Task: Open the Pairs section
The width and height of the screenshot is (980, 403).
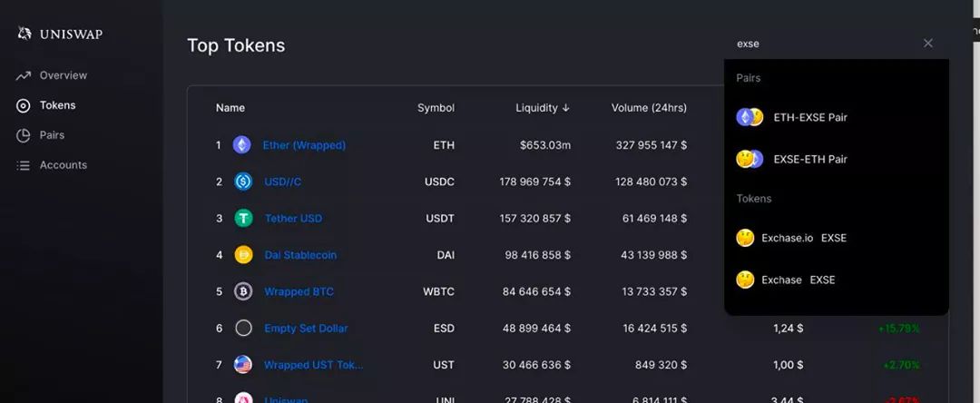Action: 52,135
